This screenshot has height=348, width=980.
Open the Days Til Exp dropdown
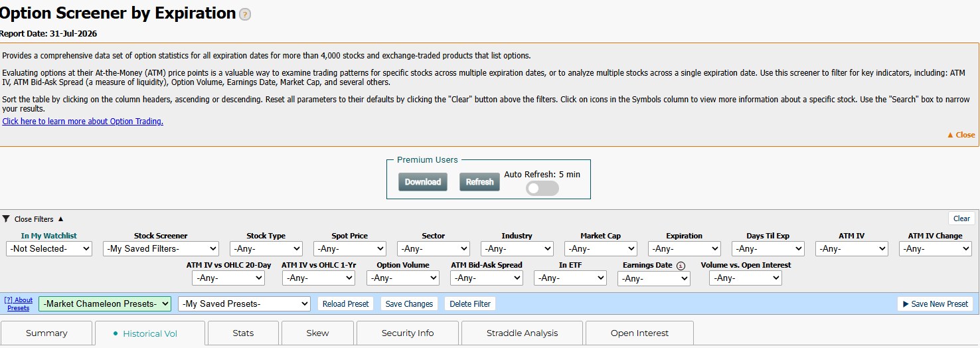(768, 248)
